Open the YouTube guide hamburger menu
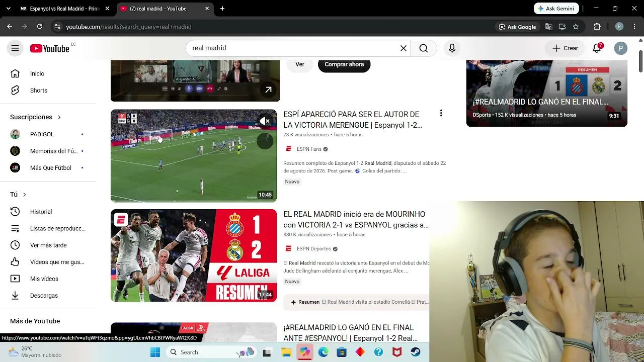The width and height of the screenshot is (644, 362). click(x=15, y=48)
